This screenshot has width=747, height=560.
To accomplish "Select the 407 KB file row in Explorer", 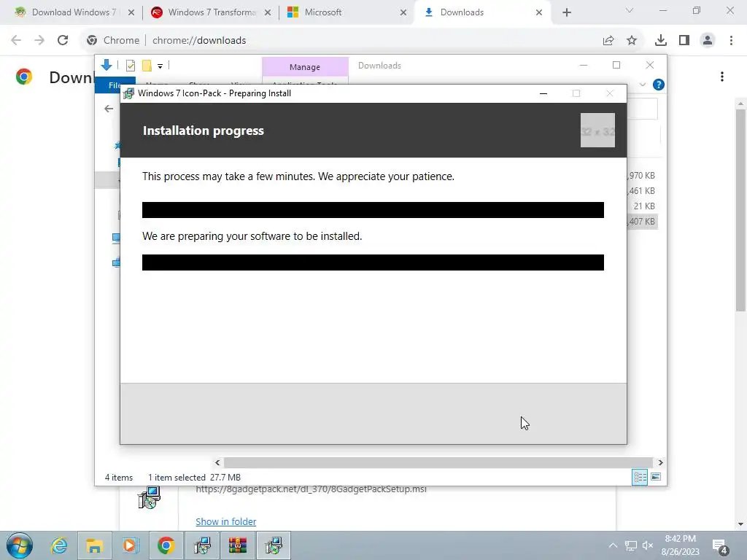I will [x=642, y=222].
